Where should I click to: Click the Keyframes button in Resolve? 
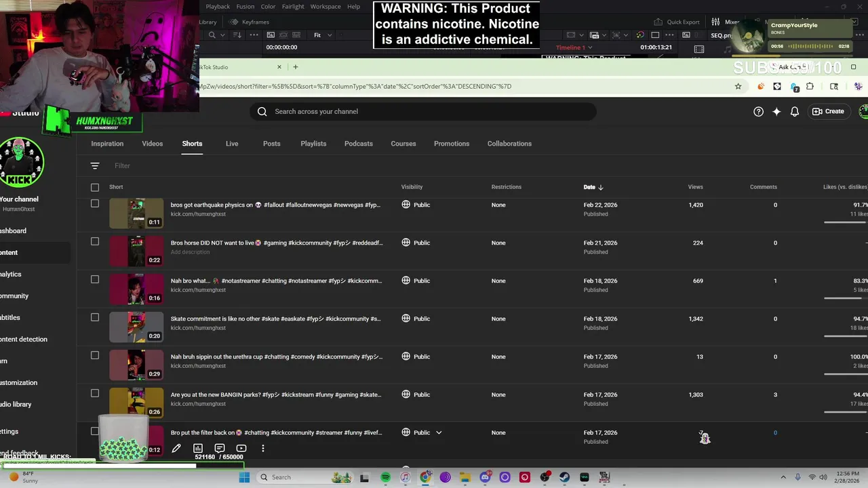pyautogui.click(x=250, y=22)
